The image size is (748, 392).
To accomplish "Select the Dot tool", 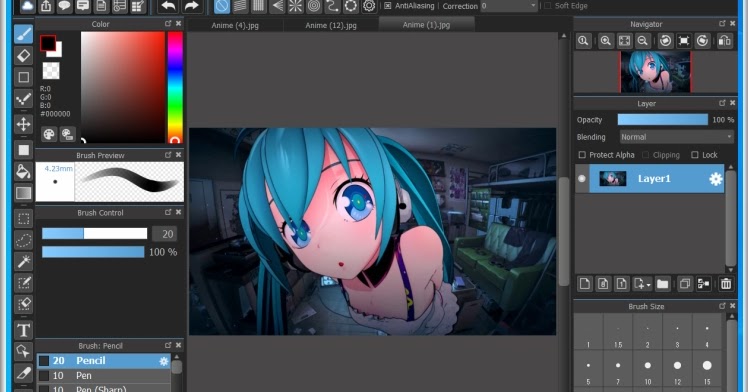I will pyautogui.click(x=23, y=99).
